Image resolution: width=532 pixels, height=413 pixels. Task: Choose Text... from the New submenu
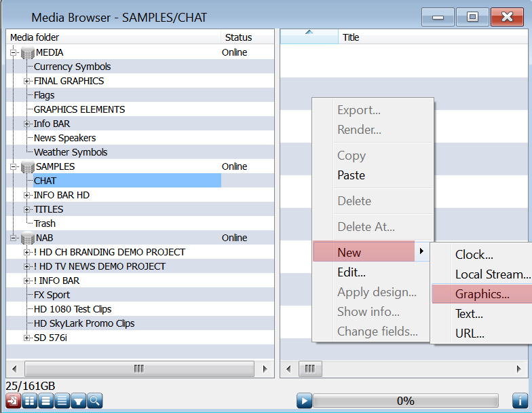pos(482,314)
